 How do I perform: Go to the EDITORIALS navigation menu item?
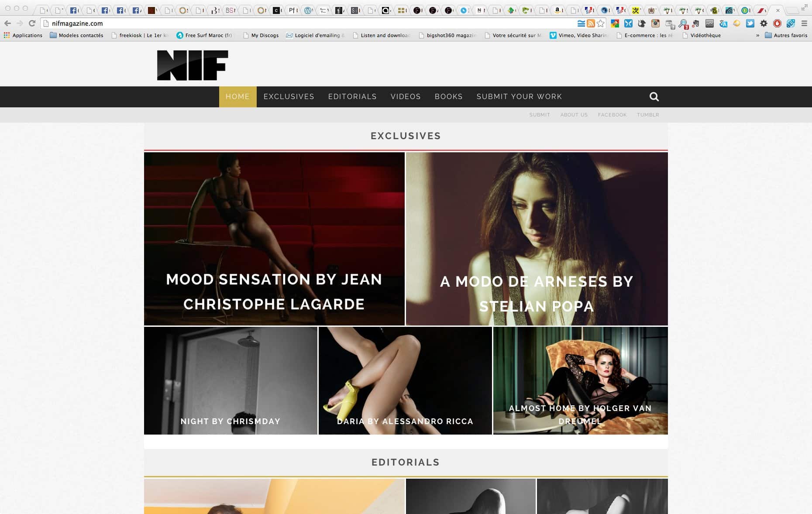352,97
